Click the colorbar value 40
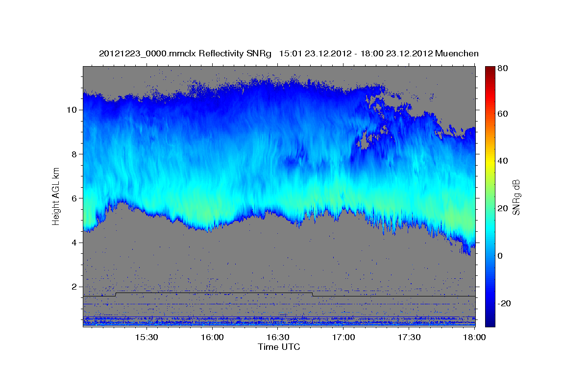 502,161
